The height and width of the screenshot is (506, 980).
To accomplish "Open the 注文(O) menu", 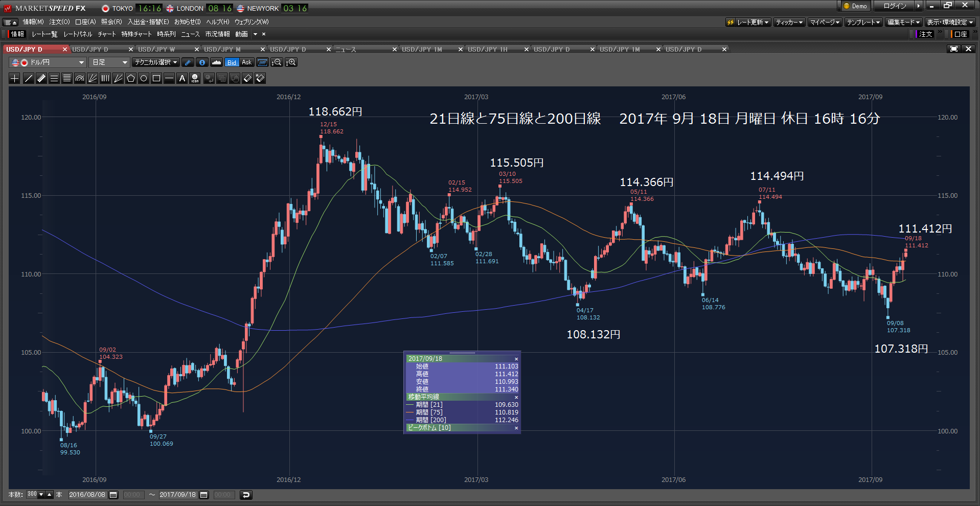I will coord(59,22).
